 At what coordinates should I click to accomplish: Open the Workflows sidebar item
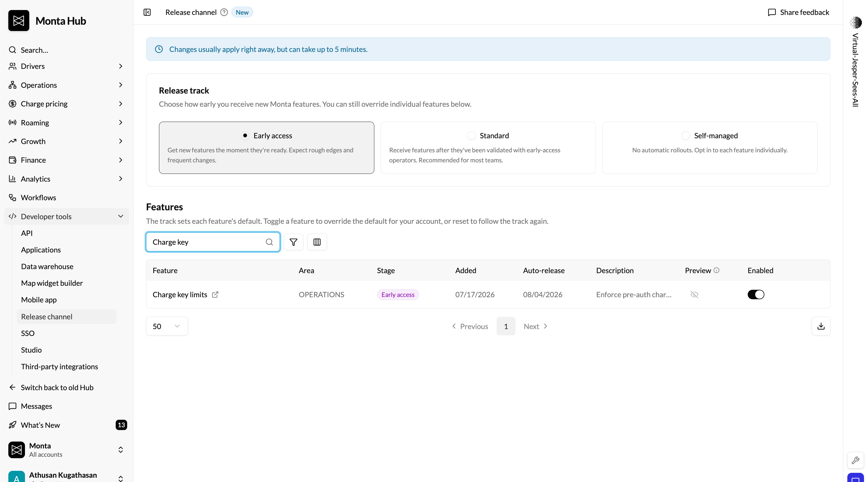click(x=66, y=197)
